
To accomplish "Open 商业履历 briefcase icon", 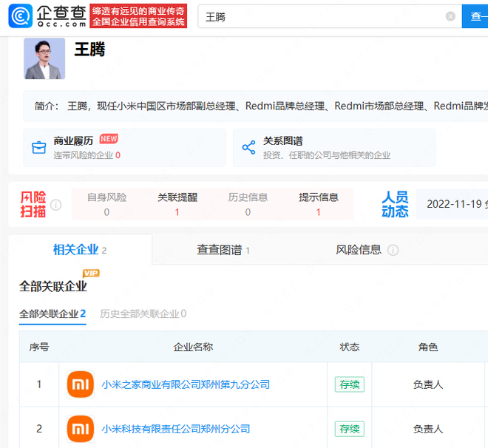I will click(x=38, y=147).
